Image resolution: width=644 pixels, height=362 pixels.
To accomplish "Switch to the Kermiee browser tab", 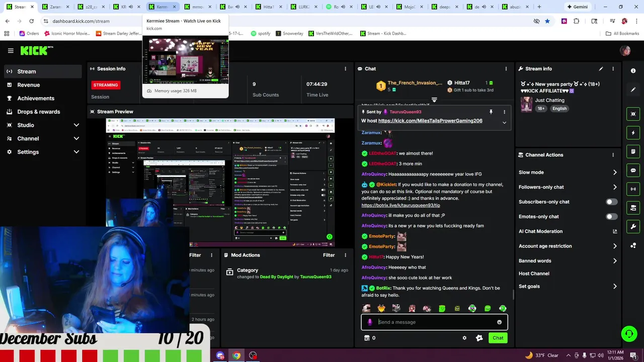I will tap(162, 7).
